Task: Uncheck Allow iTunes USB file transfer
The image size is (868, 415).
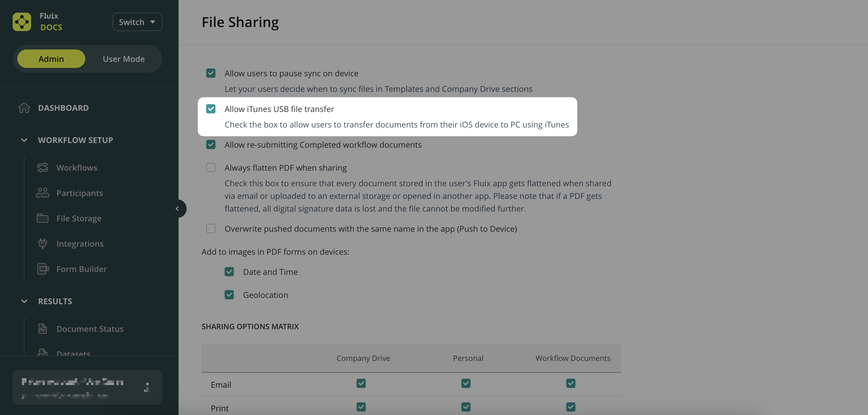Action: coord(211,109)
